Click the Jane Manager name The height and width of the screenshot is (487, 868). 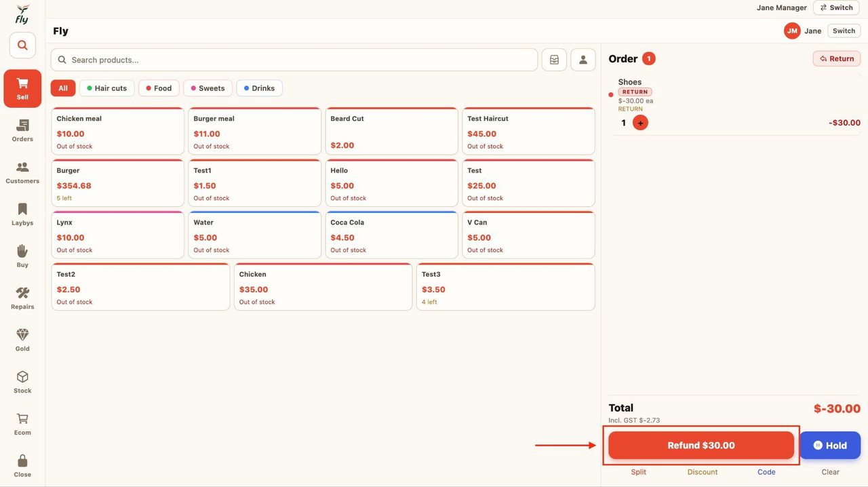point(782,7)
